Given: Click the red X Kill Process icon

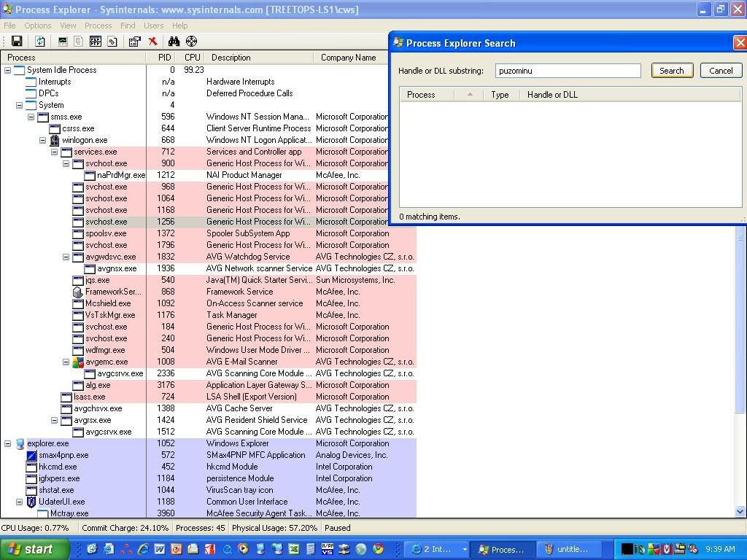Looking at the screenshot, I should 152,42.
